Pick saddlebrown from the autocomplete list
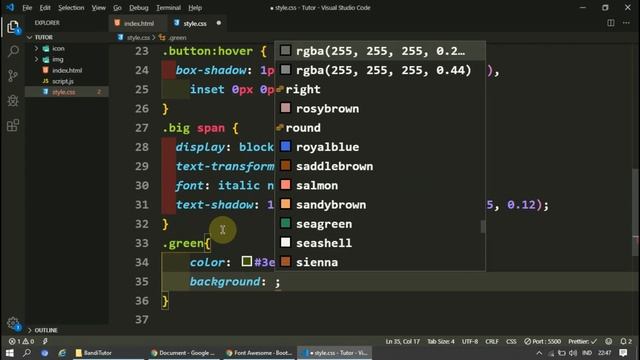This screenshot has height=360, width=640. pos(380,166)
